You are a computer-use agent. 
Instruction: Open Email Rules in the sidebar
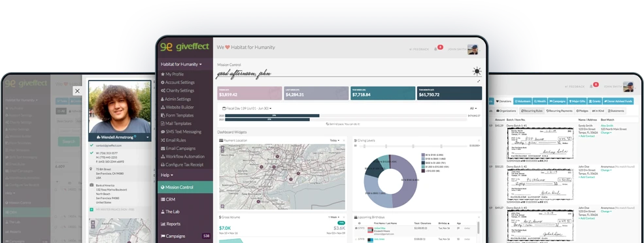(x=173, y=140)
